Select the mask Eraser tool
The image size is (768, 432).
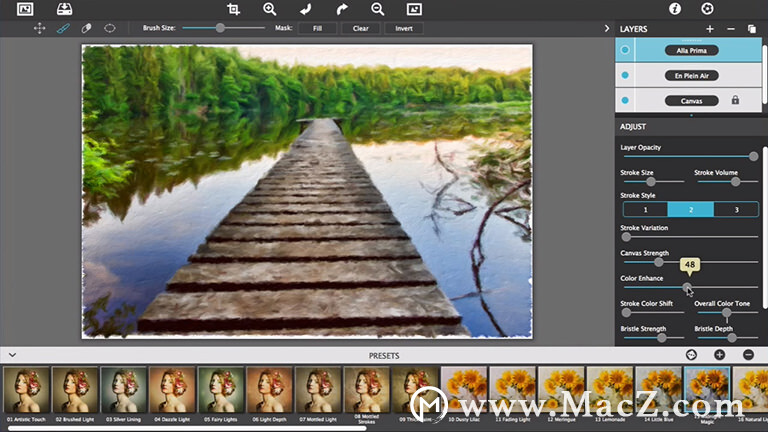click(x=86, y=28)
